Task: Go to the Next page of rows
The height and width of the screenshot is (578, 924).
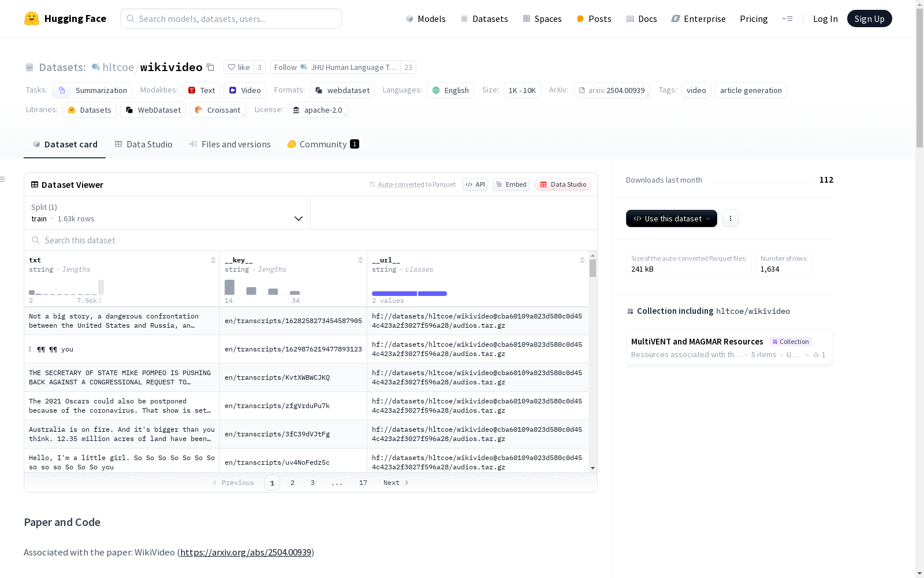Action: (x=396, y=483)
